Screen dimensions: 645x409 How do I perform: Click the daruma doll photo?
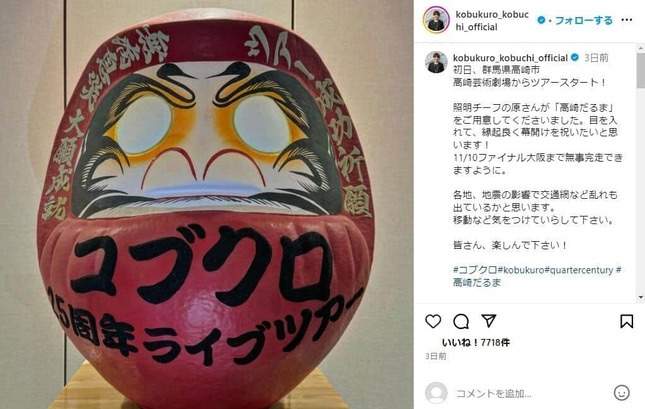(x=206, y=204)
